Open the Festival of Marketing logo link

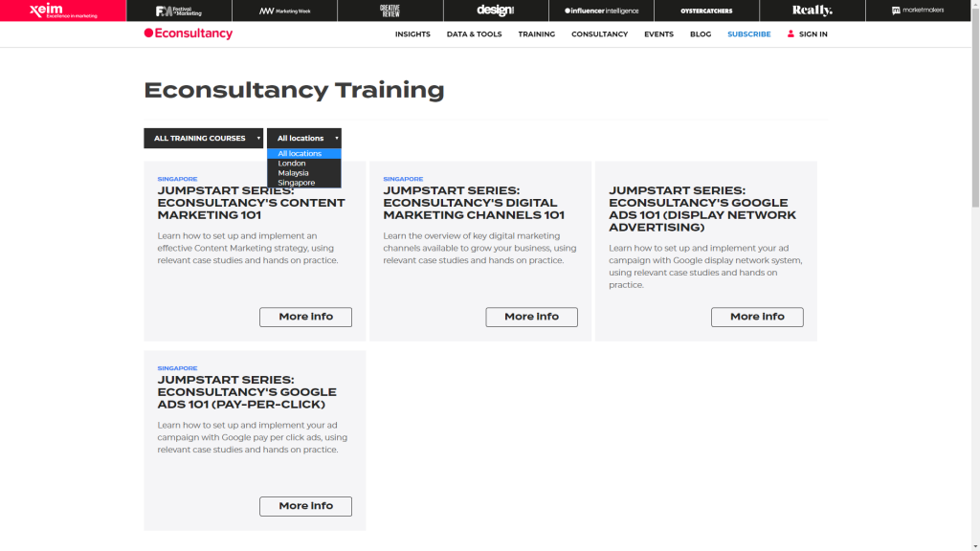[x=179, y=11]
